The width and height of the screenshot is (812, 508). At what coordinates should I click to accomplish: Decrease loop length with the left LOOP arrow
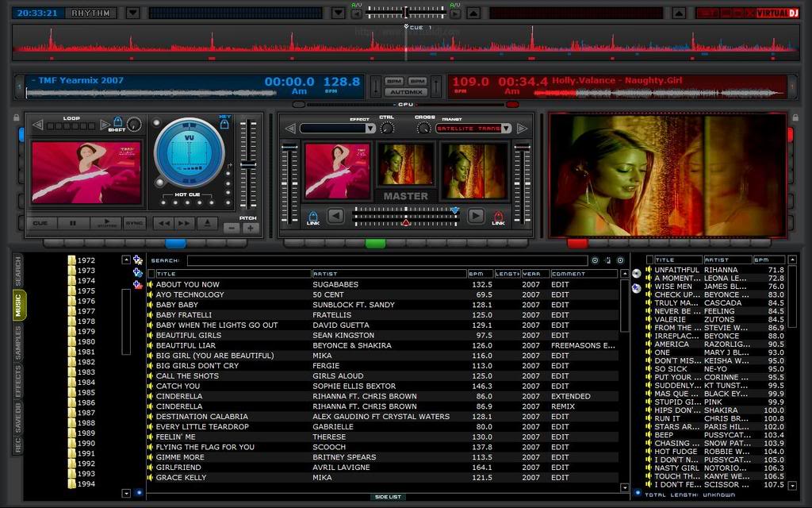coord(37,125)
